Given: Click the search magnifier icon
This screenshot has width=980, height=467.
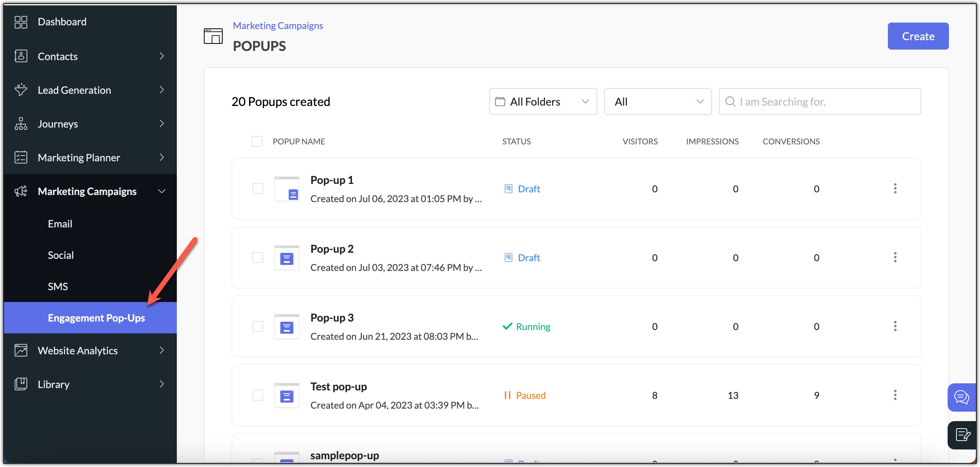Looking at the screenshot, I should point(730,102).
